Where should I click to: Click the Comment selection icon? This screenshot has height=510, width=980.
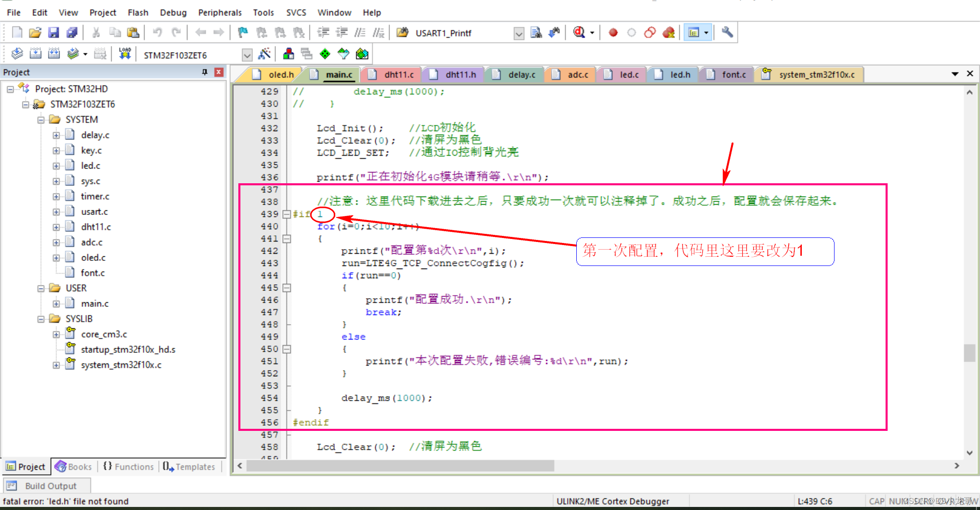(x=360, y=33)
